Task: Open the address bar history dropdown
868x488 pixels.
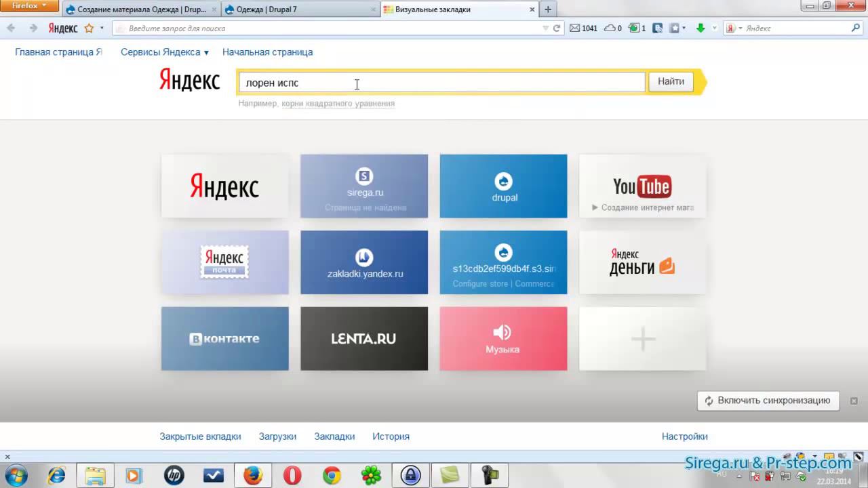Action: (x=546, y=28)
